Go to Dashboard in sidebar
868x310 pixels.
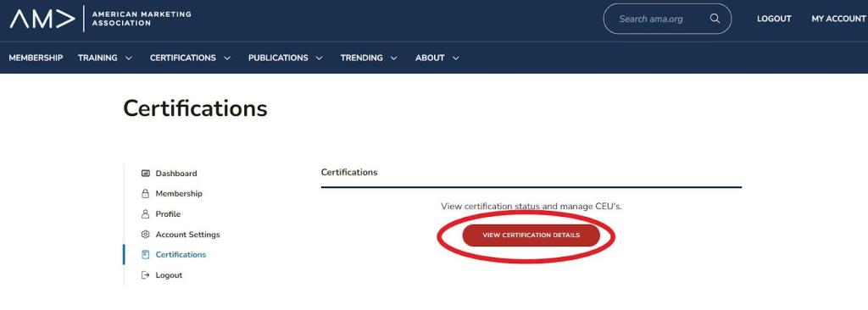(x=176, y=174)
